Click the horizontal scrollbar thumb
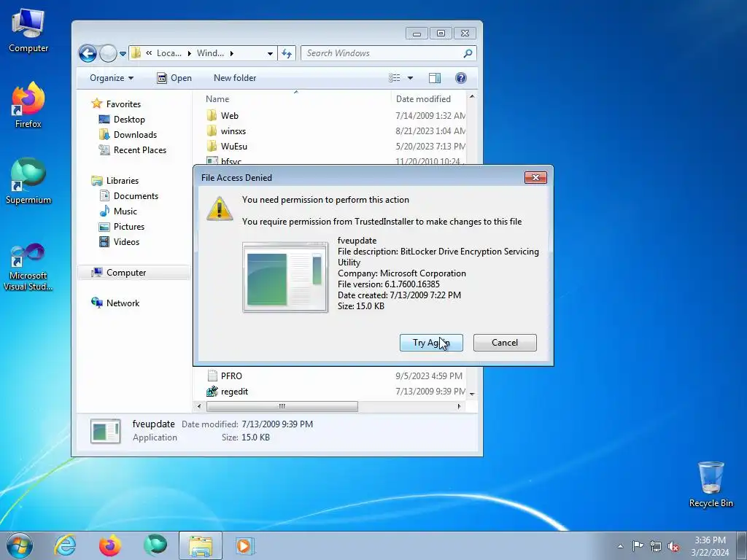747x560 pixels. [282, 406]
